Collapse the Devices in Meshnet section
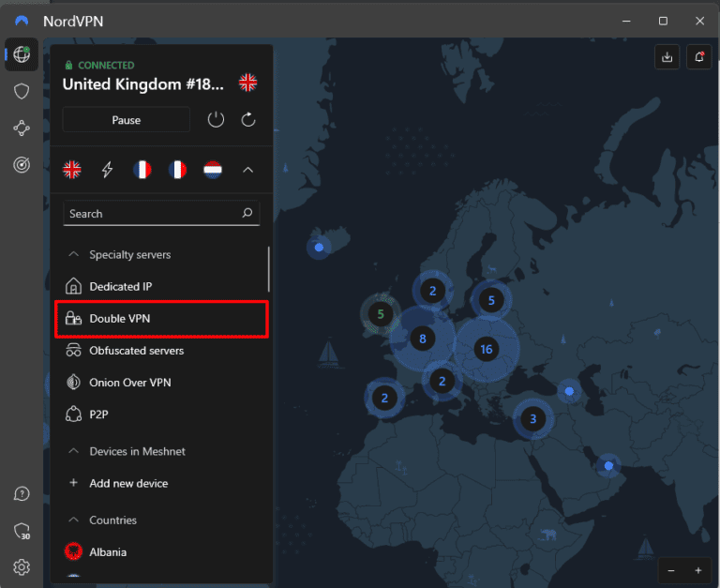Image resolution: width=720 pixels, height=588 pixels. (x=73, y=452)
